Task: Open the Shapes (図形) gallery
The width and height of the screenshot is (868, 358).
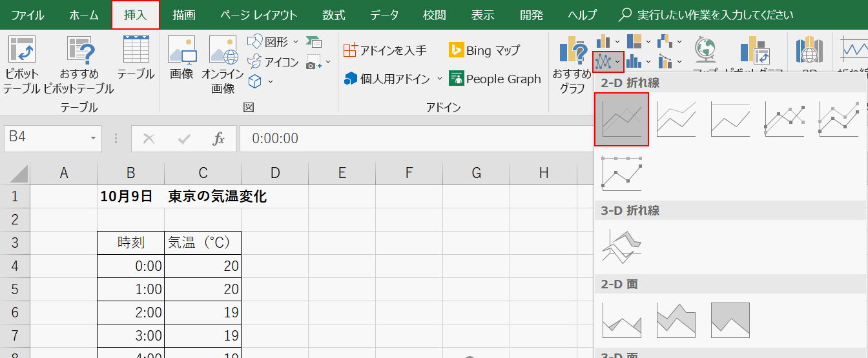Action: pyautogui.click(x=274, y=42)
